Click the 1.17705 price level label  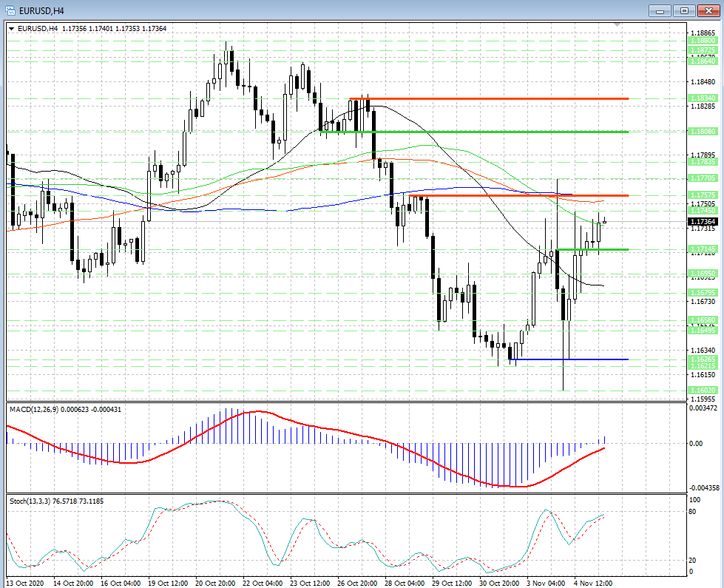click(x=703, y=178)
